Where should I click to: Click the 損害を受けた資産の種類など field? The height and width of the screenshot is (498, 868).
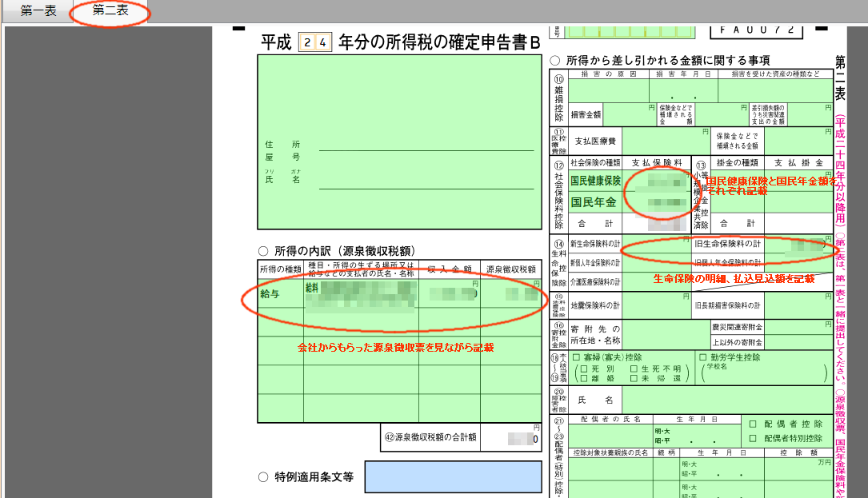tap(775, 91)
